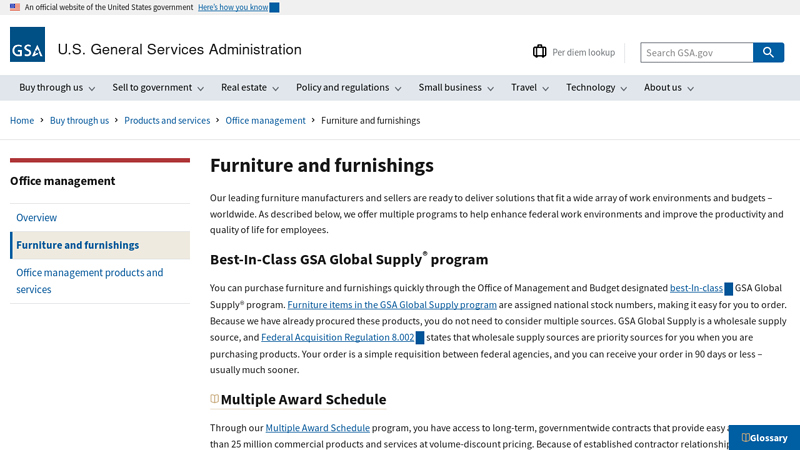Open Buy through us breadcrumb link
Screen dimensions: 800x450
coord(79,120)
